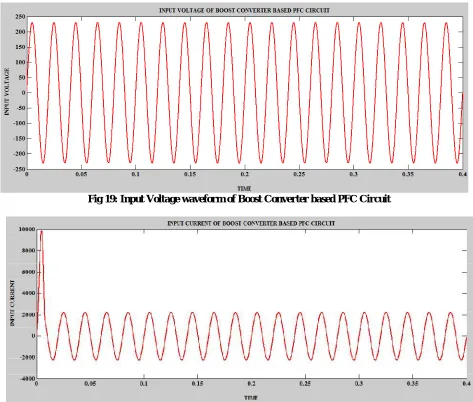
Task: Click the initial current spike peak near 10000
Action: [41, 231]
